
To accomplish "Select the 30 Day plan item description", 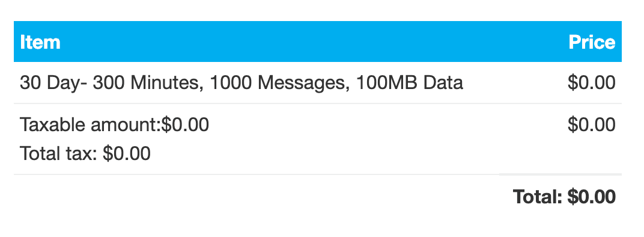I will pos(241,83).
